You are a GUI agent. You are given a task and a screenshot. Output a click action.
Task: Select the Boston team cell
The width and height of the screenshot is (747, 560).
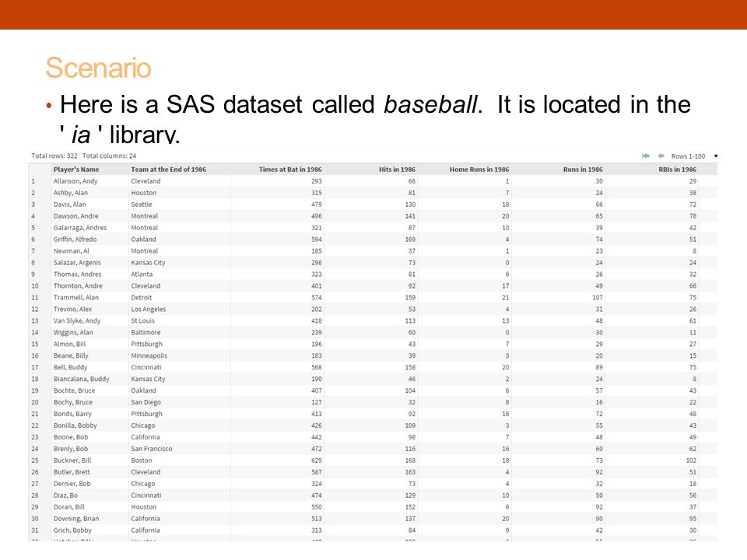tap(142, 460)
